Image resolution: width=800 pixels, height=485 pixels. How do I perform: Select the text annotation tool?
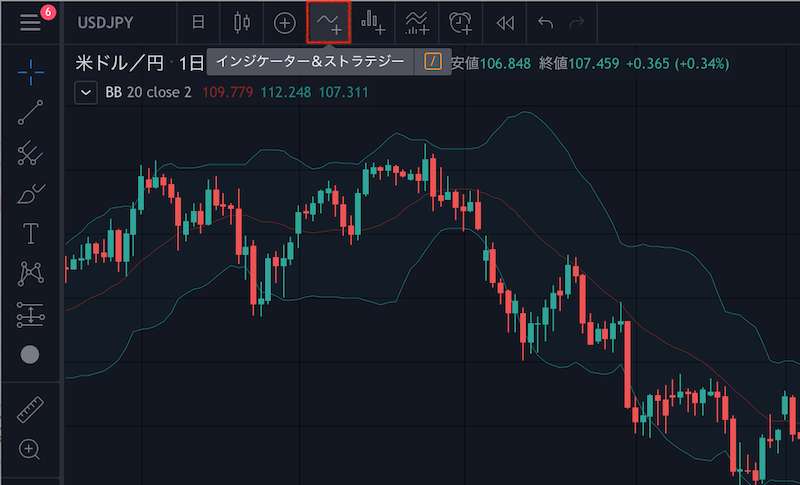coord(30,233)
